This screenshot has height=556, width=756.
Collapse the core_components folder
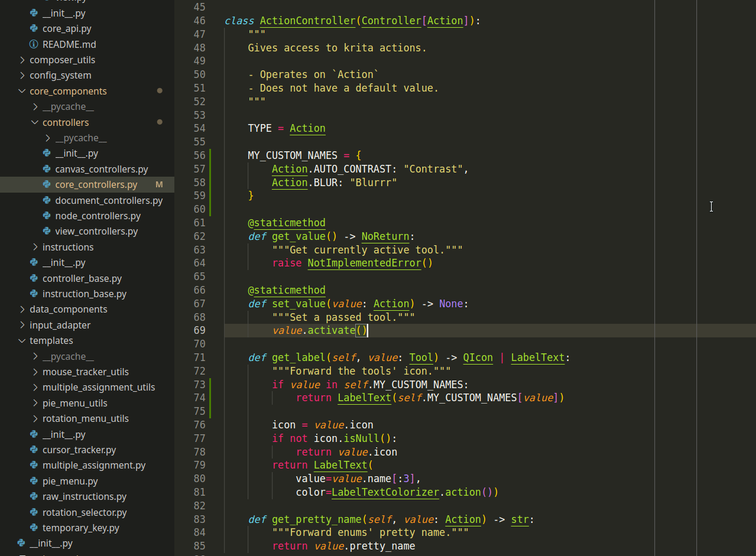[x=22, y=91]
